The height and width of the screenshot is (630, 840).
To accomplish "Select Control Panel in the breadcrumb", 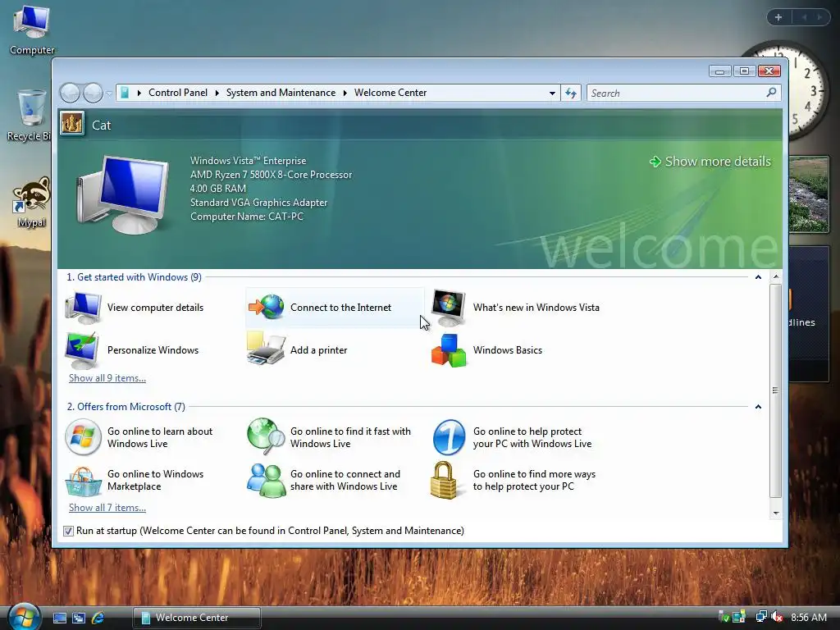I will [x=178, y=93].
